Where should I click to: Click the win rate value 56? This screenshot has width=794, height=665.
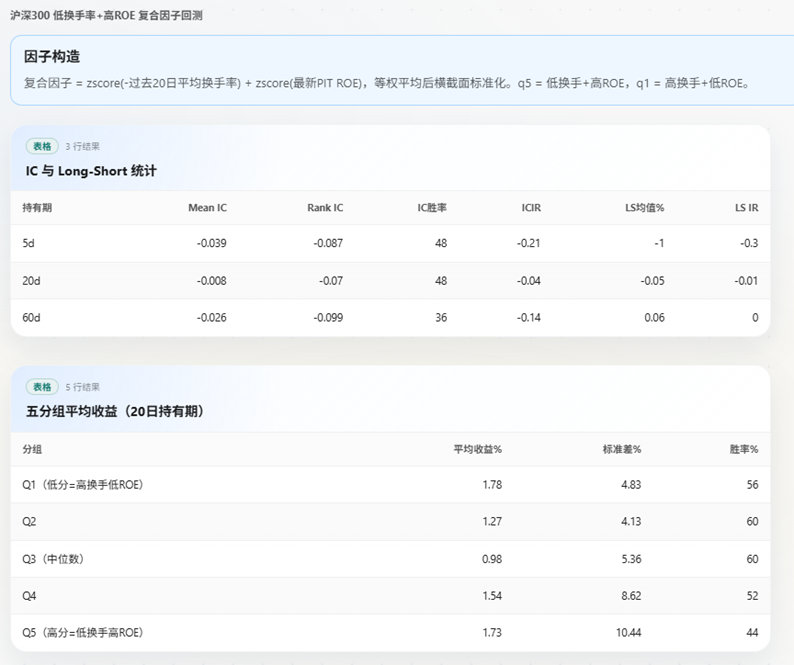tap(752, 485)
